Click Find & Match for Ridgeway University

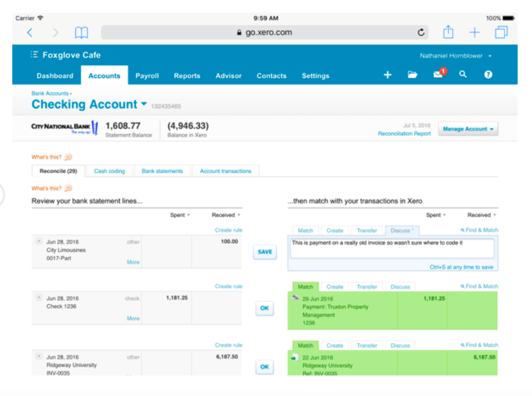(479, 345)
